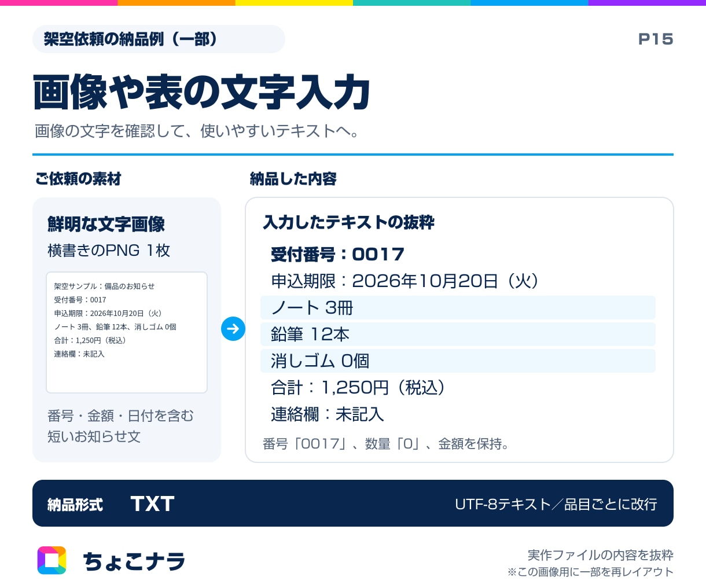The width and height of the screenshot is (706, 588).
Task: Select "架空サンプル：備品のお知らせ" in the sample image
Action: (x=104, y=286)
